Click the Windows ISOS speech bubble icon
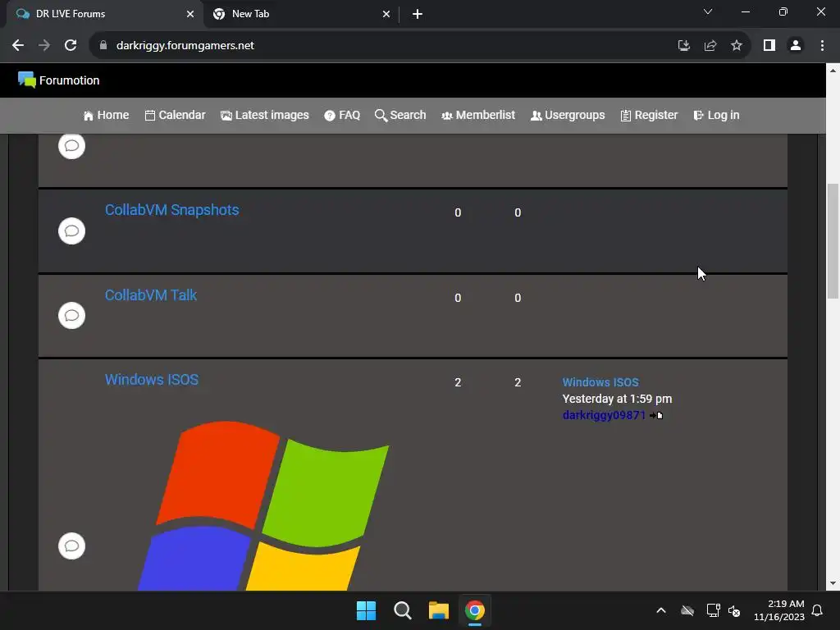The height and width of the screenshot is (630, 840). pos(72,546)
